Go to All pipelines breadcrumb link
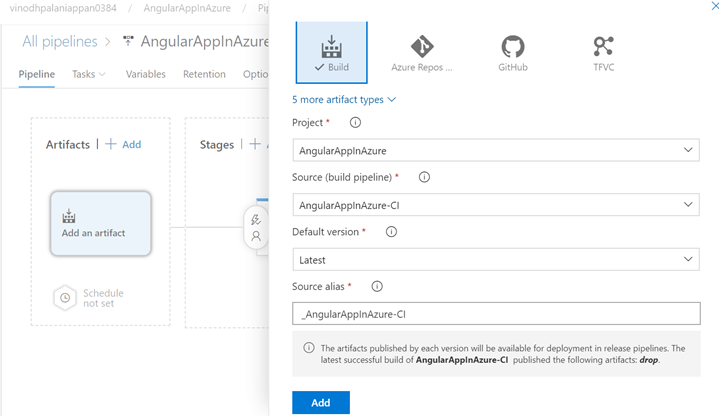Screen dimensions: 719x416 point(59,42)
